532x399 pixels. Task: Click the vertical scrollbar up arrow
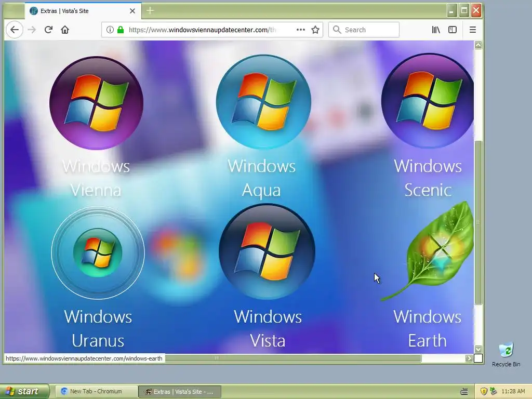pos(478,45)
